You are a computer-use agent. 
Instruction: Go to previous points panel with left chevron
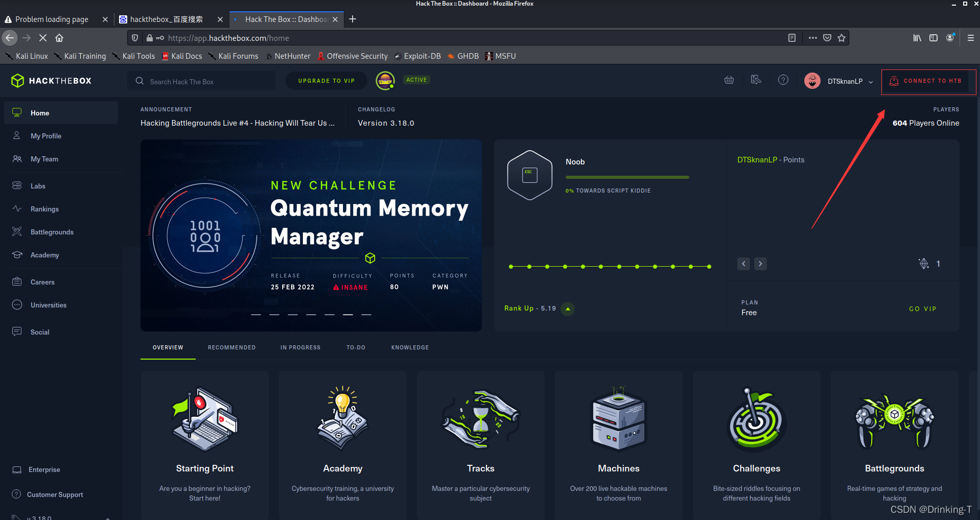tap(743, 264)
